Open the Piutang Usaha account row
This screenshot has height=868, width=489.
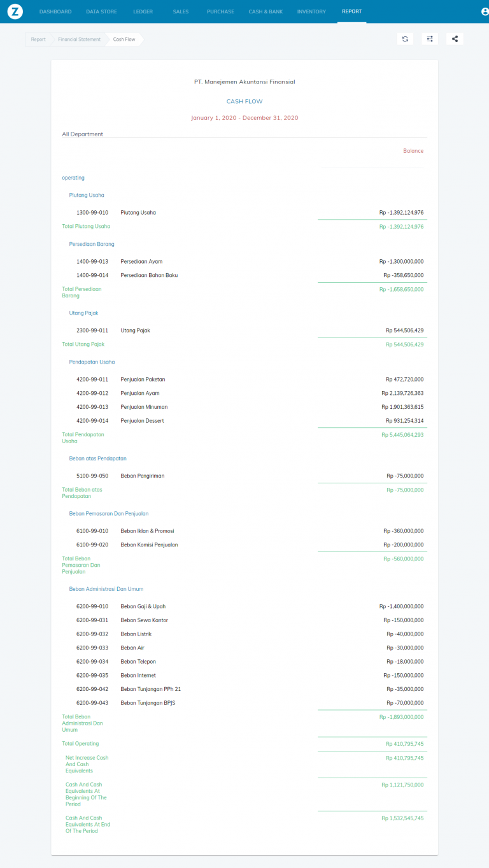point(138,213)
